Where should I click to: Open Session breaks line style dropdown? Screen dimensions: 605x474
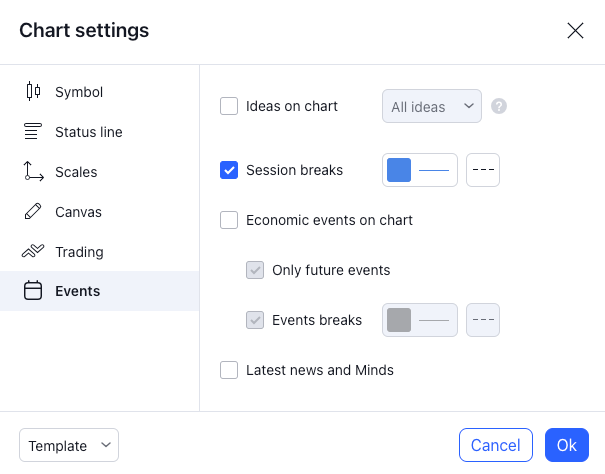coord(483,170)
